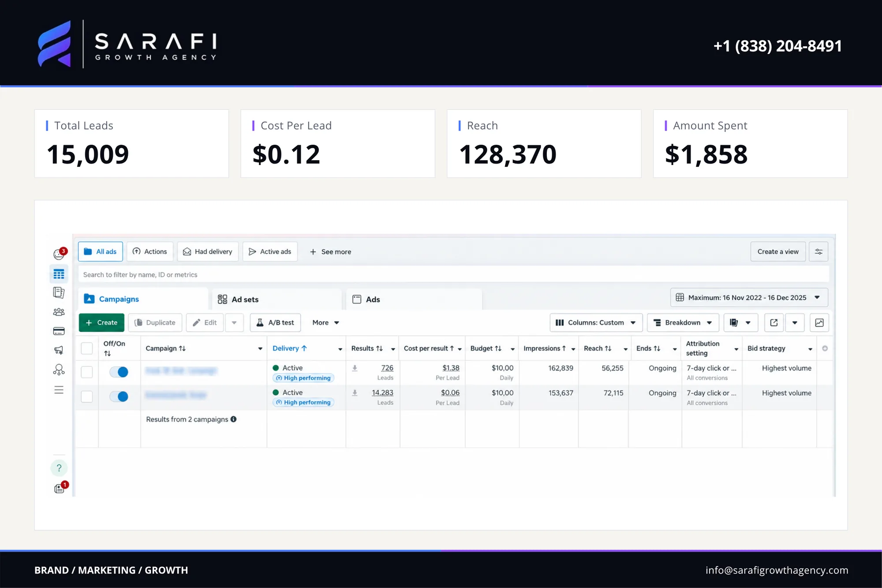The width and height of the screenshot is (882, 588).
Task: Check the box for the $1.38 campaign row
Action: click(x=87, y=372)
